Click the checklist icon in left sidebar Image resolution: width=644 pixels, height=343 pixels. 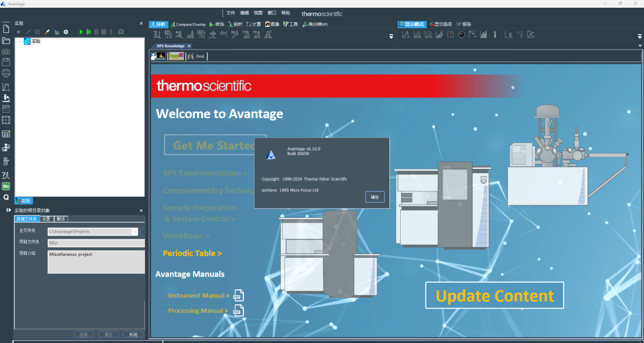[x=6, y=162]
